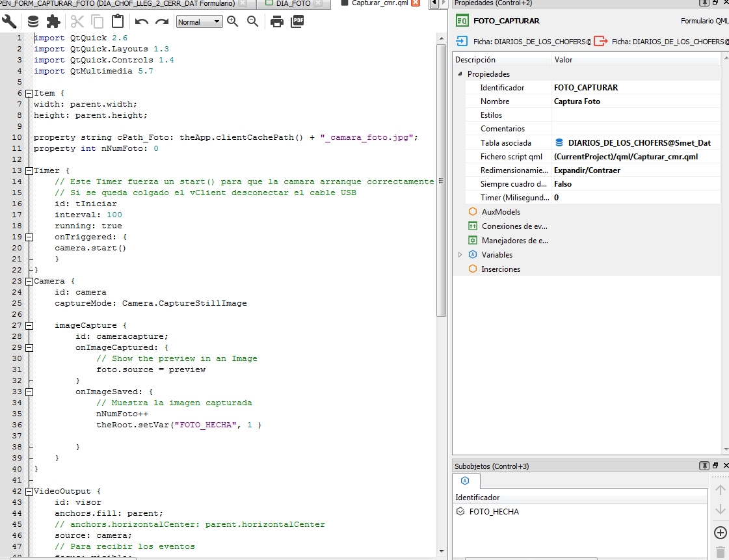Click Fichero script qml path value

(x=635, y=157)
